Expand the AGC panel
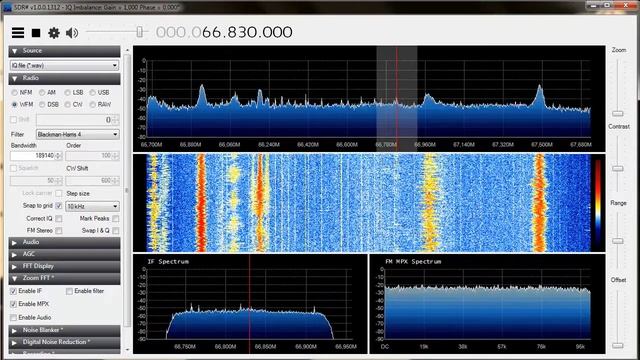The height and width of the screenshot is (360, 640). click(64, 254)
